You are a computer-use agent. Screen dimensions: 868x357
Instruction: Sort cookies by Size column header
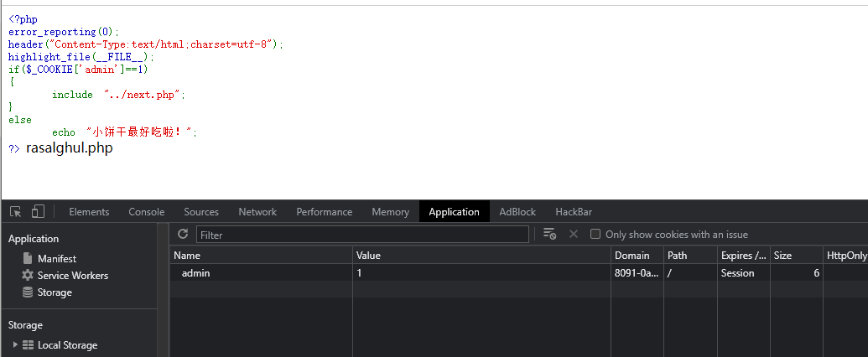click(796, 255)
